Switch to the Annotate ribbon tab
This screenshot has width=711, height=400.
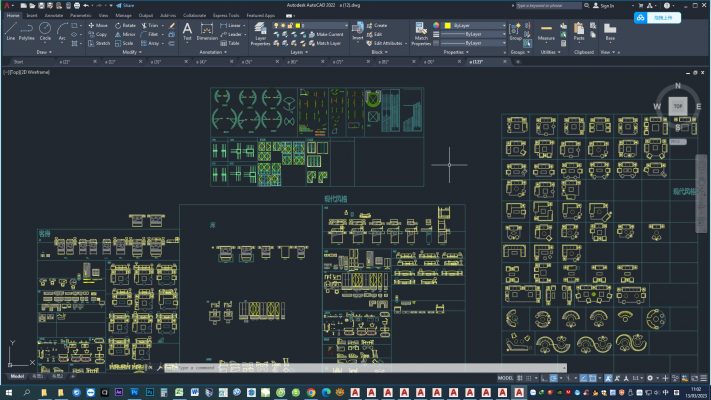(53, 16)
